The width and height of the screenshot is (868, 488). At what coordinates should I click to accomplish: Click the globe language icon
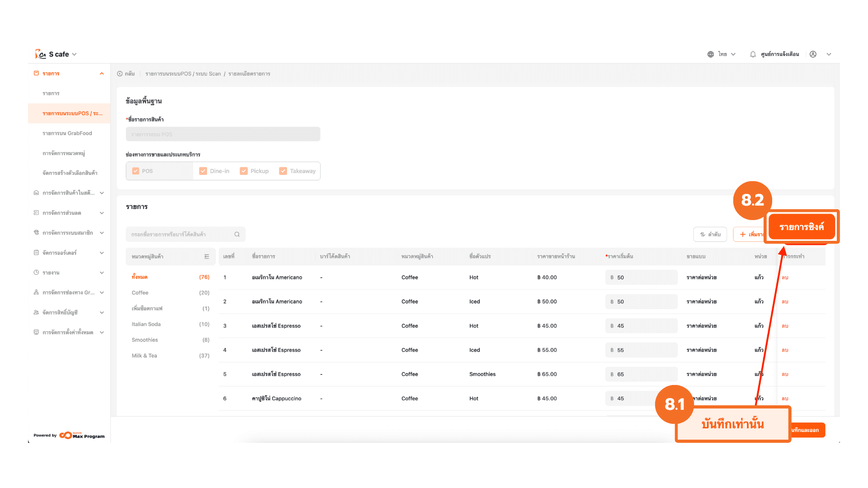point(711,54)
